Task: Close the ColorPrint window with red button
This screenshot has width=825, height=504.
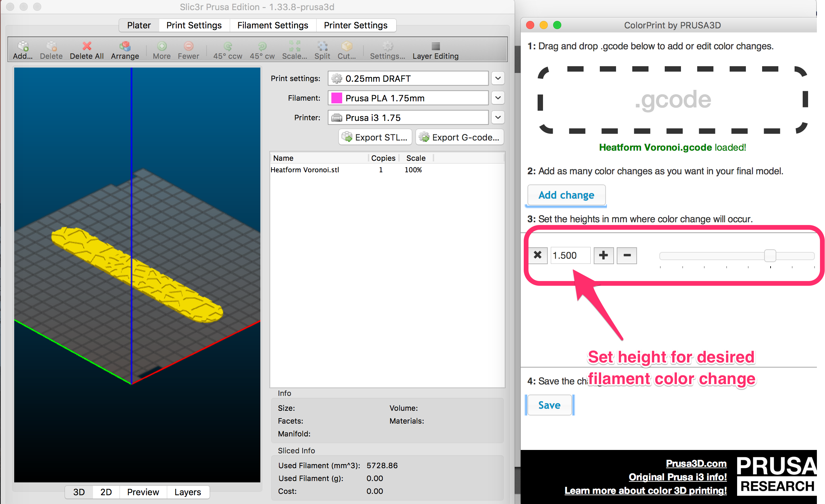Action: 530,25
